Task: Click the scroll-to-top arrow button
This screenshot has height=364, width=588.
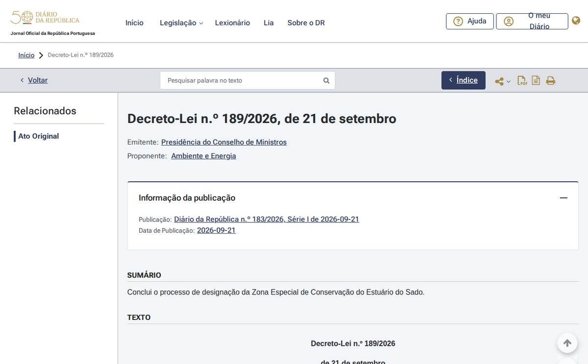Action: [x=567, y=343]
